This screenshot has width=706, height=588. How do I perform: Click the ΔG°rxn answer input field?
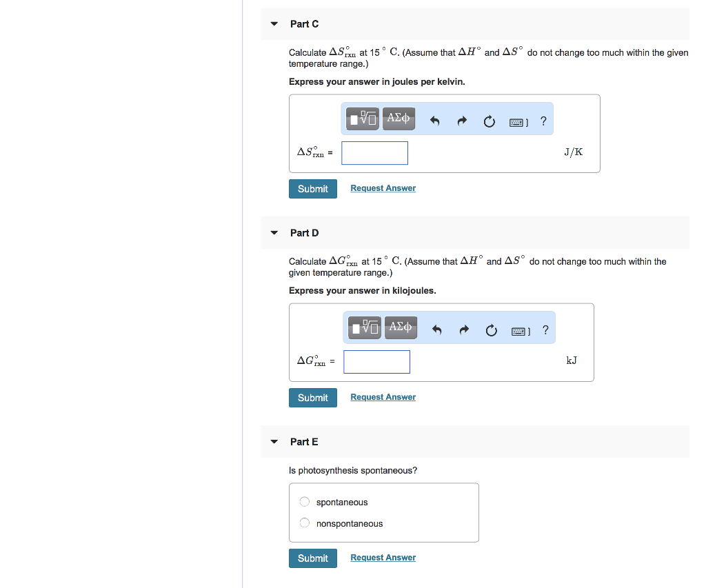[376, 362]
